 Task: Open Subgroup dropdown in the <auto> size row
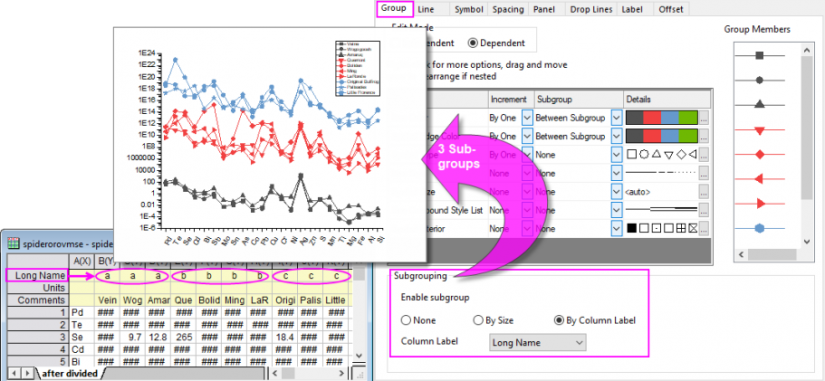pyautogui.click(x=617, y=192)
